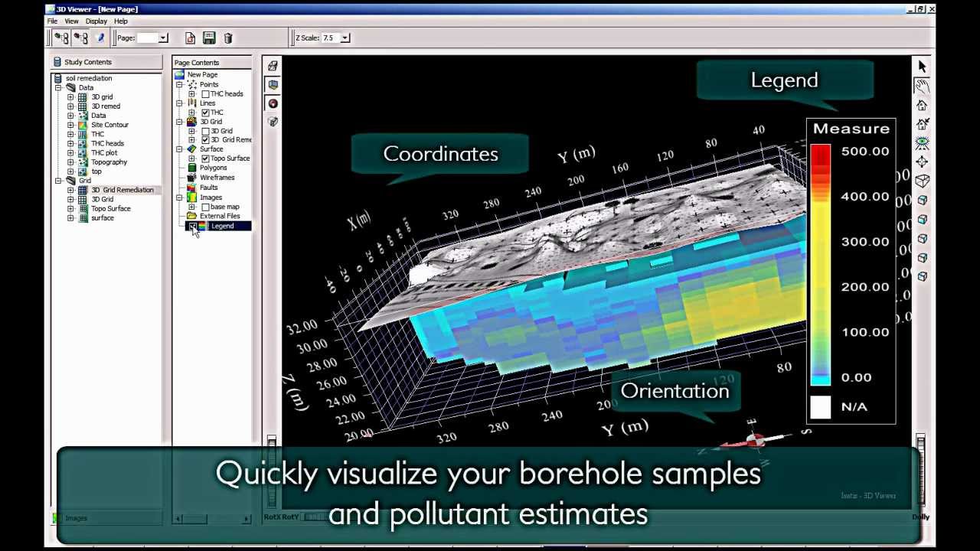The width and height of the screenshot is (980, 551).
Task: Select the hand pan tool
Action: (922, 86)
